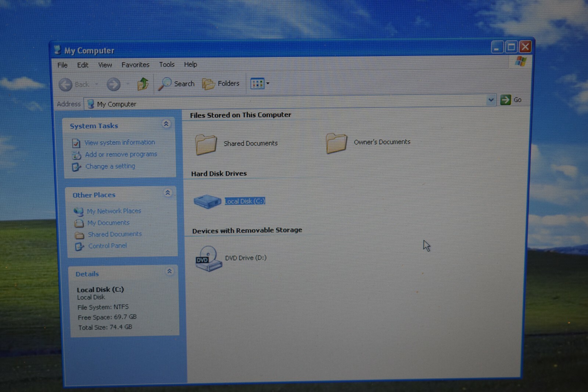The height and width of the screenshot is (392, 588).
Task: Click the Shared Documents folder label
Action: click(x=251, y=143)
